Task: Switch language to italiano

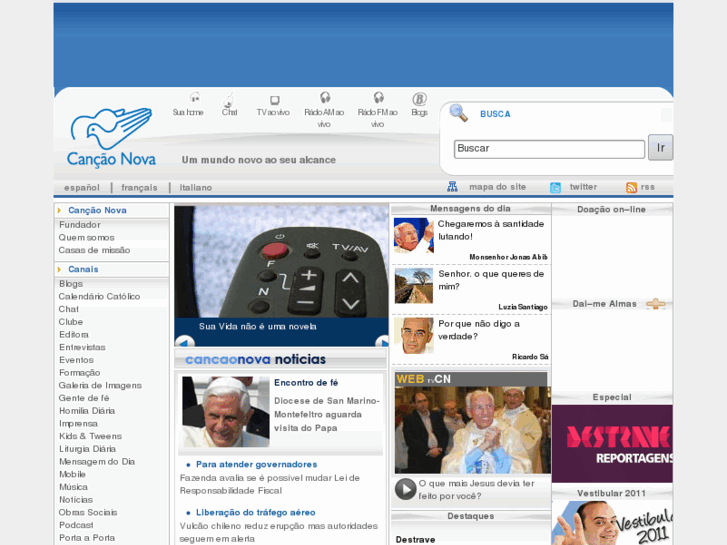Action: (x=196, y=188)
